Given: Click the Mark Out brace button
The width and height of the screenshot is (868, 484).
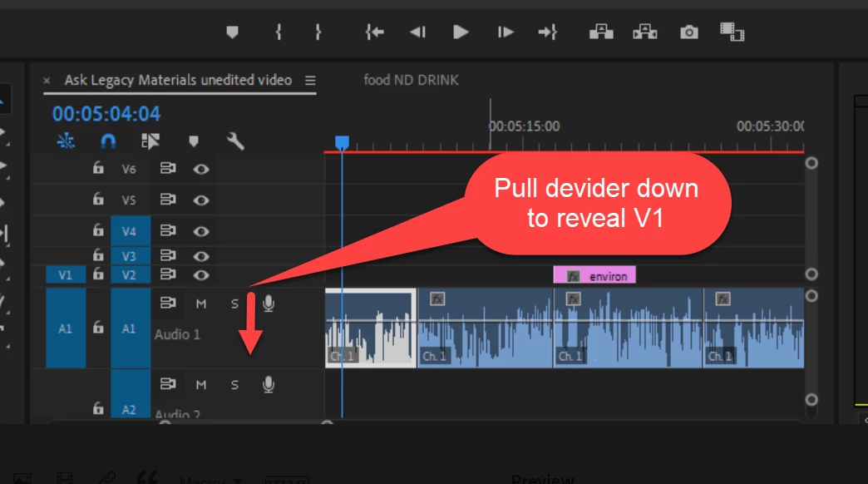Looking at the screenshot, I should point(318,32).
